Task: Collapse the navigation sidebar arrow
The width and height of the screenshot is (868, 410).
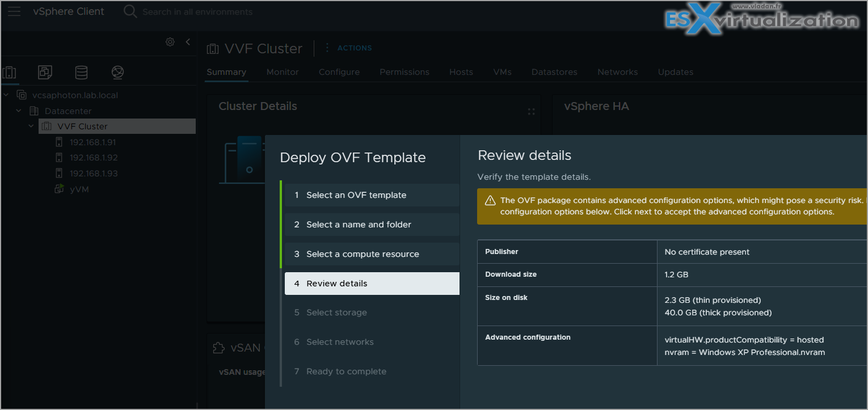Action: coord(188,41)
